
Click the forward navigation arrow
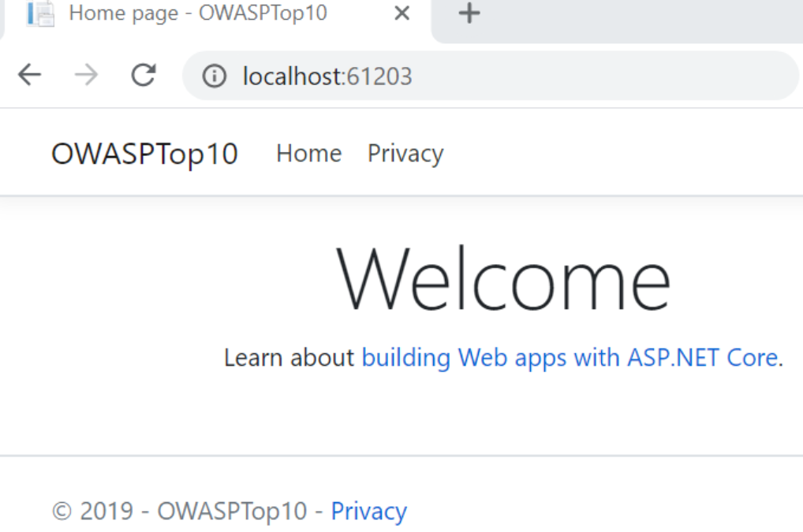87,76
